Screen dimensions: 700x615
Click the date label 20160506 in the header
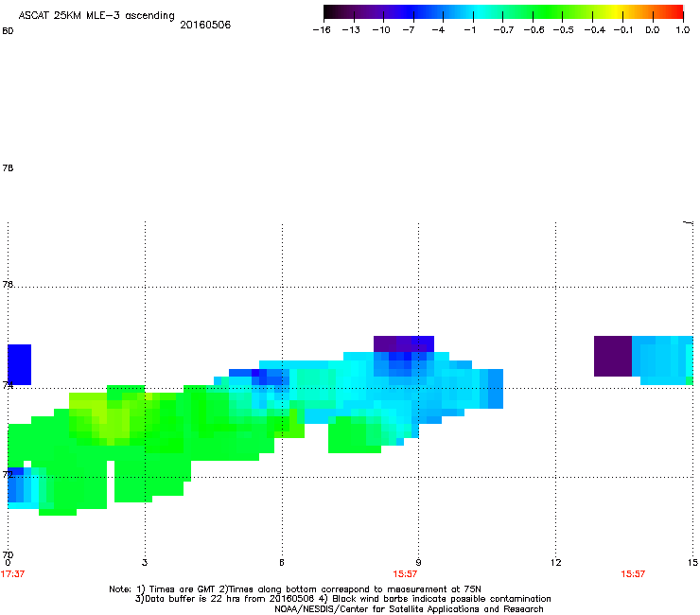(x=205, y=25)
